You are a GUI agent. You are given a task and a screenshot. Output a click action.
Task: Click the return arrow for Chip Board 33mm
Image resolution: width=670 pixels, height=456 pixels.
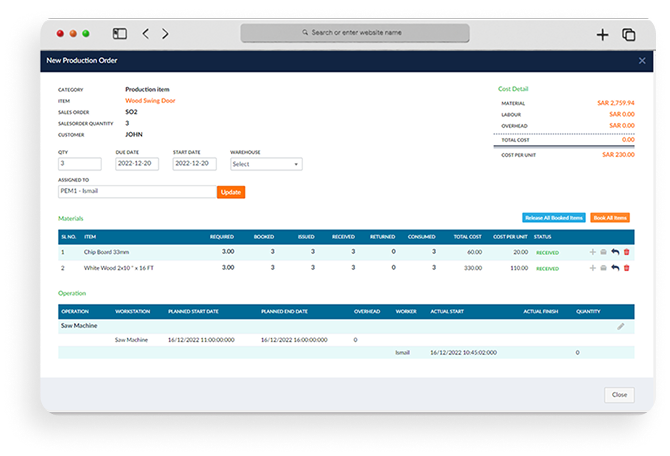click(x=615, y=253)
